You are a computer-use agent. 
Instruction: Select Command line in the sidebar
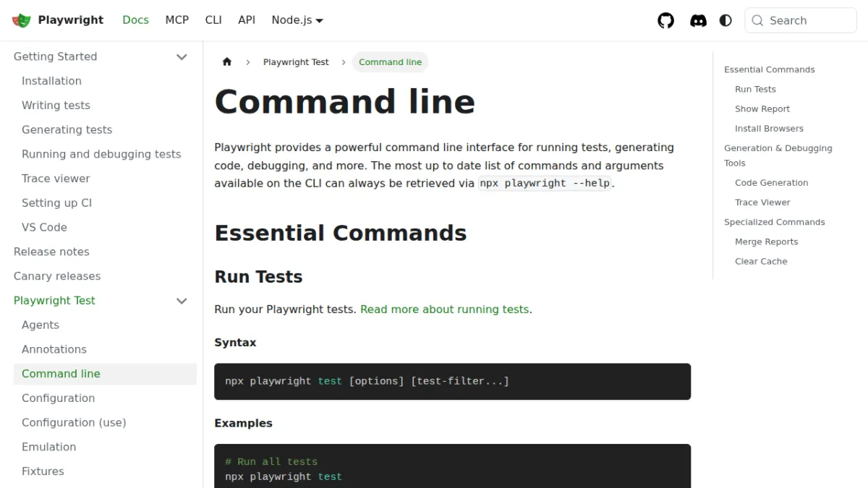point(105,374)
